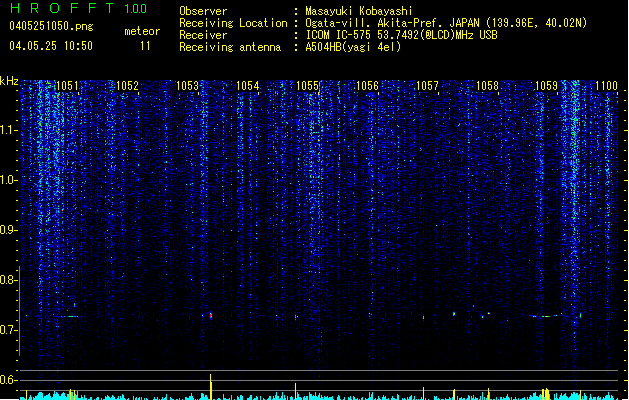
Task: Click the tallest yellow signal peak after 1053
Action: [211, 387]
